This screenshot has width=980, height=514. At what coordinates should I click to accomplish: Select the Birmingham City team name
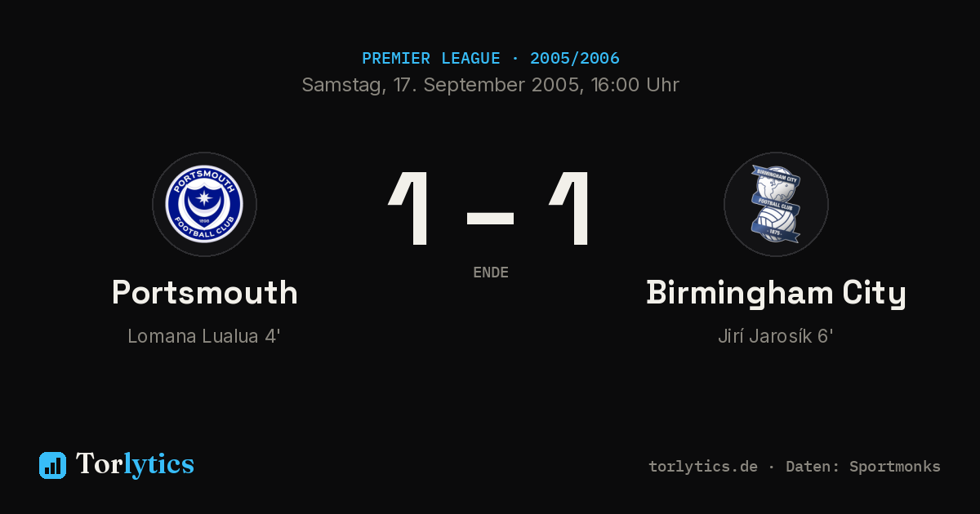click(x=776, y=294)
